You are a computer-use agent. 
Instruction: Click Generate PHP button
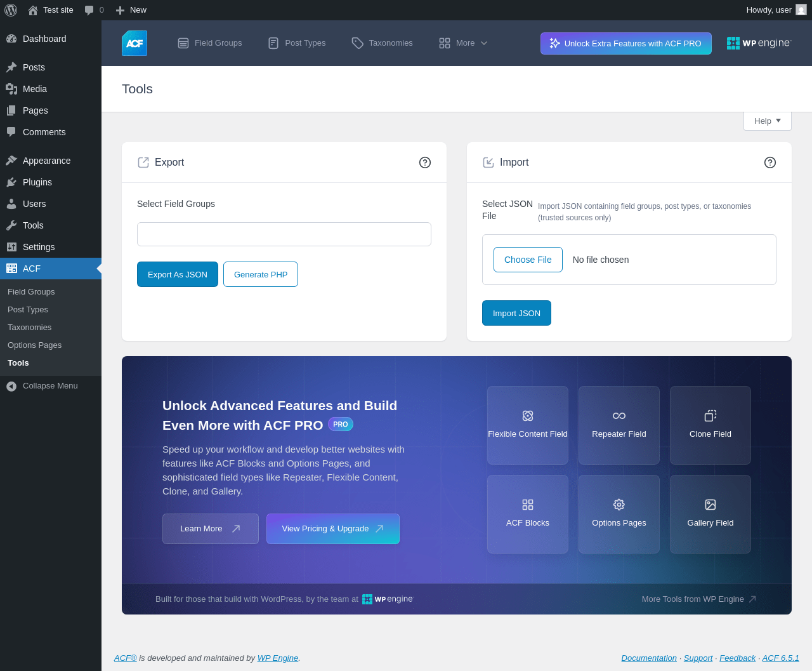point(261,274)
